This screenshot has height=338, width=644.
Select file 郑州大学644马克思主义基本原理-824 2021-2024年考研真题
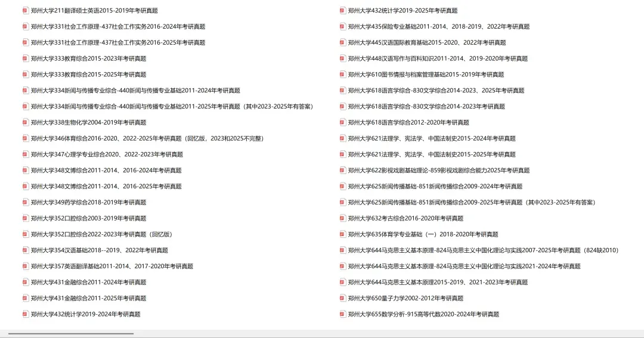coord(460,266)
